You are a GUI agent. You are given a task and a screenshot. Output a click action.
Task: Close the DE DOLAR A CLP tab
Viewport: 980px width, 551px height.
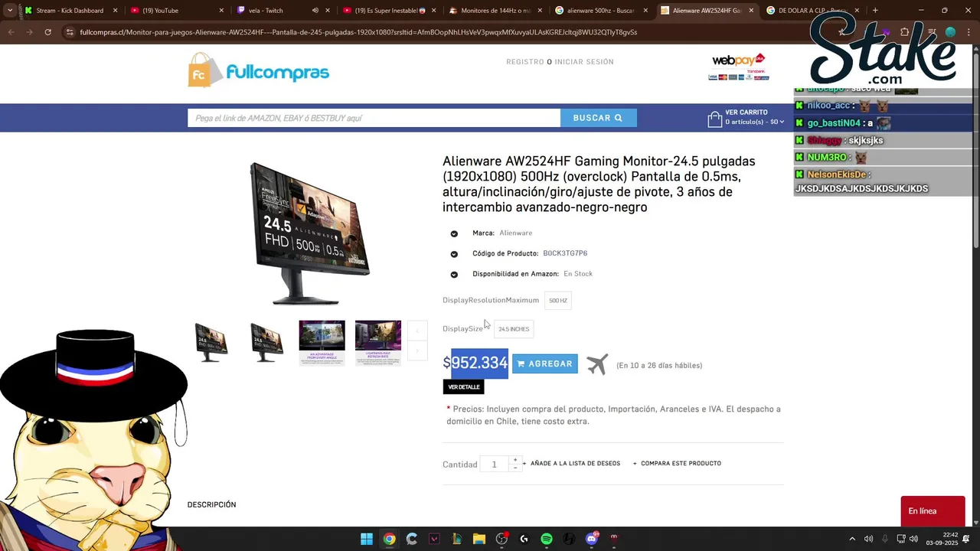(x=857, y=11)
